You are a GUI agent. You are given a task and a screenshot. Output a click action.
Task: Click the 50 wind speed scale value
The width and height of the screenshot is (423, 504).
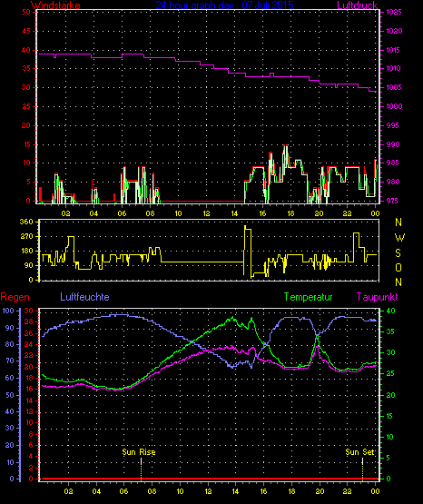click(x=26, y=12)
